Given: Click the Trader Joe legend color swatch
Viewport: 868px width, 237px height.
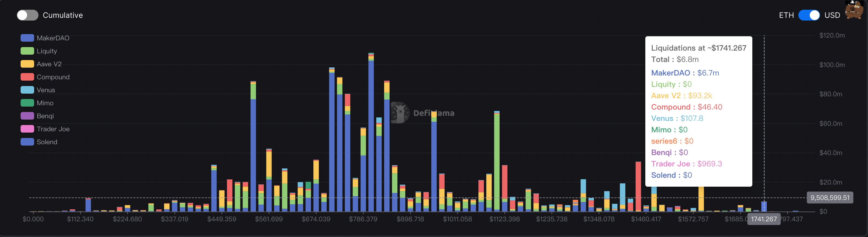Looking at the screenshot, I should [27, 129].
